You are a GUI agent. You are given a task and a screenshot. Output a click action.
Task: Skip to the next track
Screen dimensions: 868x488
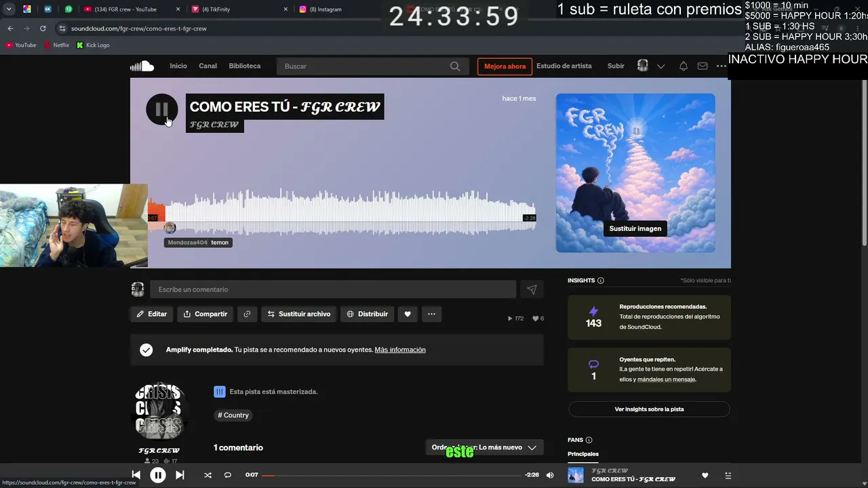point(180,475)
